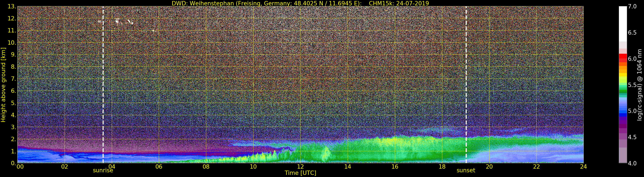The width and height of the screenshot is (644, 177).
Task: Click the height axis tick "1."
Action: point(13,151)
